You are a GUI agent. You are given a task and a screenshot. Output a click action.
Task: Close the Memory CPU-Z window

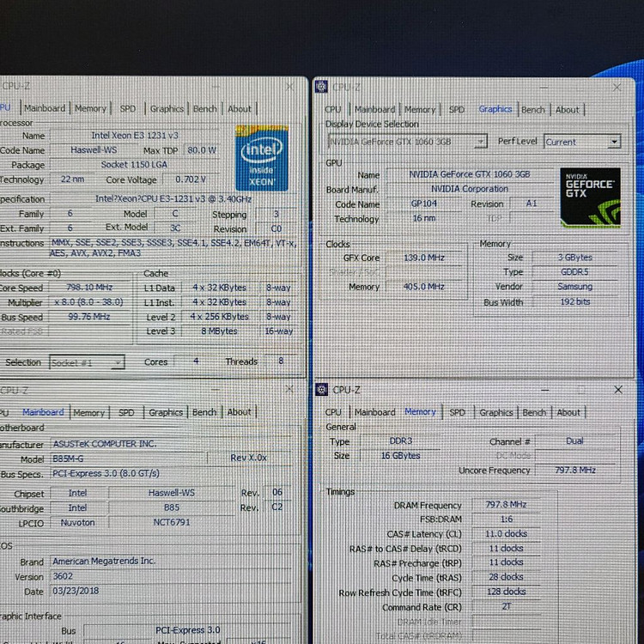pos(617,389)
